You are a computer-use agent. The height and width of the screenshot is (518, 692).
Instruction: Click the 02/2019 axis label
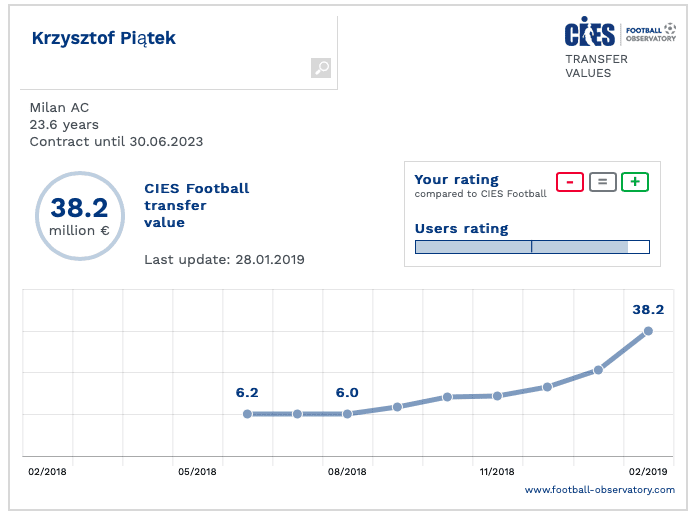point(647,470)
